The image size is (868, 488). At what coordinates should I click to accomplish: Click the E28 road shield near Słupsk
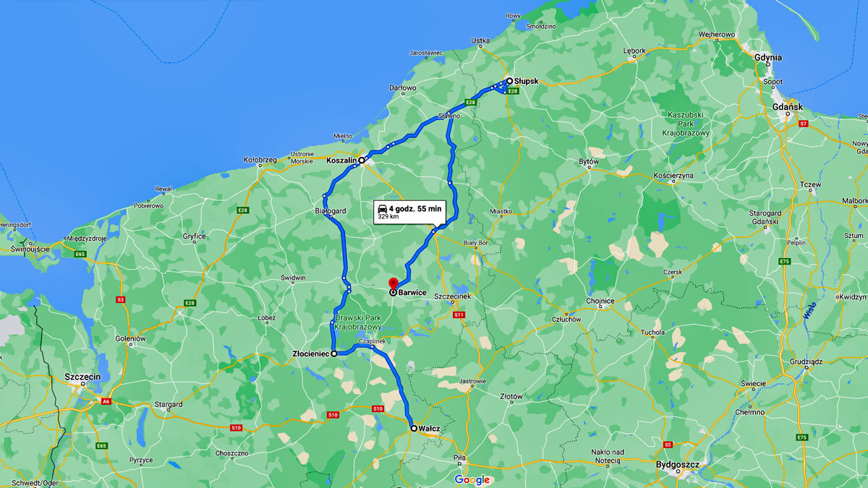click(x=513, y=91)
